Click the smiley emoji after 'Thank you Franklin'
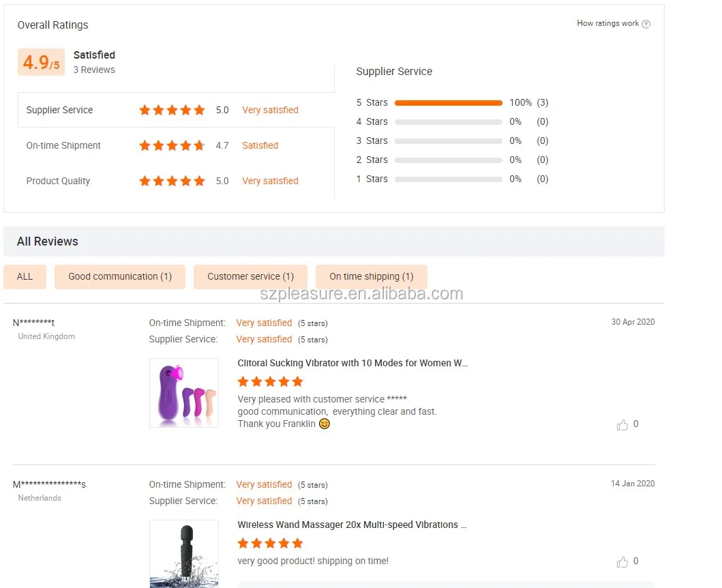This screenshot has height=588, width=722. (x=325, y=424)
